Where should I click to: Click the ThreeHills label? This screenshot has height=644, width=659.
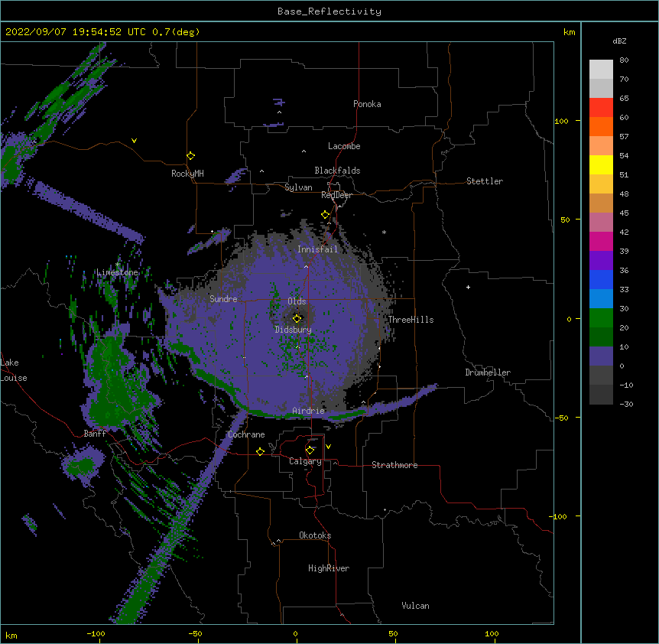(411, 320)
